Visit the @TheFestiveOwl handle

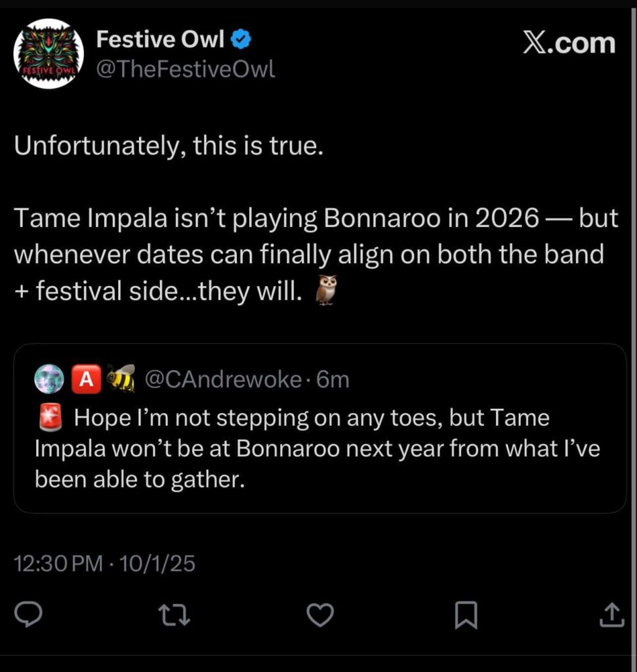click(186, 69)
